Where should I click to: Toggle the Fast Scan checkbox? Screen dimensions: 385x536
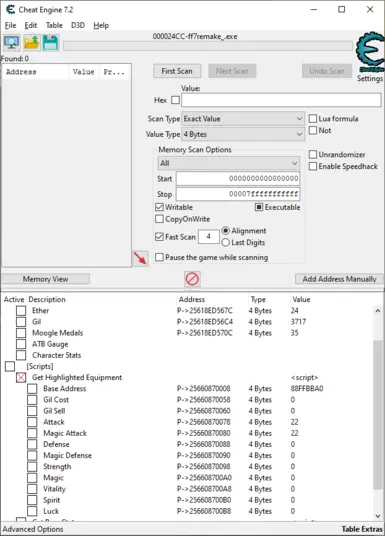click(159, 237)
